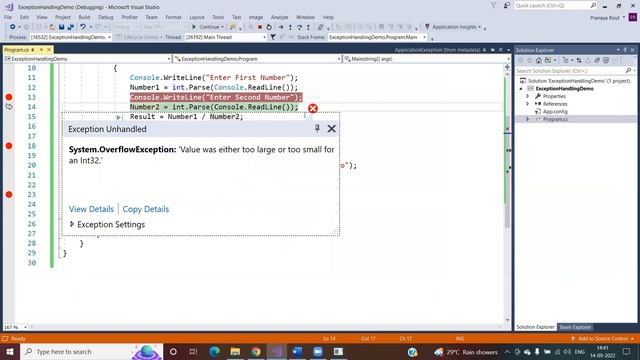The width and height of the screenshot is (640, 360).
Task: Click the Quick Launch search field
Action: tap(556, 5)
